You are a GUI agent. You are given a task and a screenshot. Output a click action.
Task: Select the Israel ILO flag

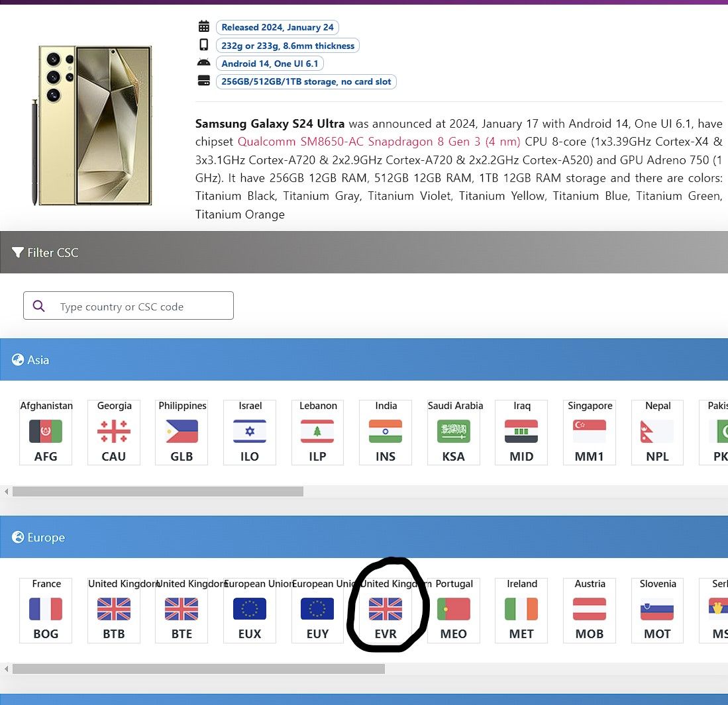pyautogui.click(x=249, y=430)
